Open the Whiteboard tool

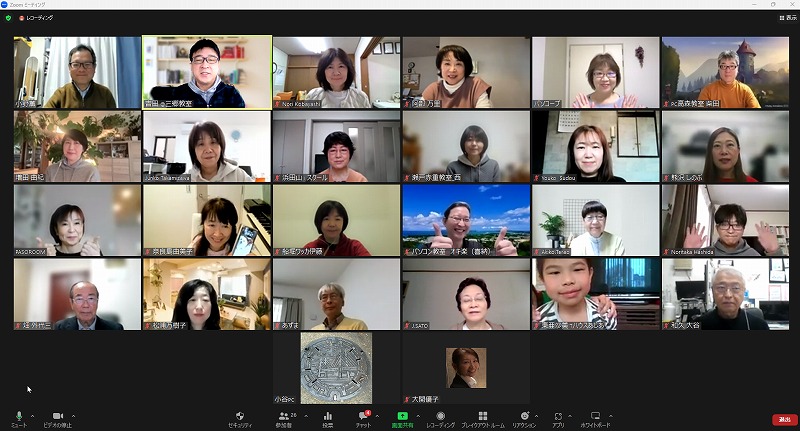tap(595, 418)
